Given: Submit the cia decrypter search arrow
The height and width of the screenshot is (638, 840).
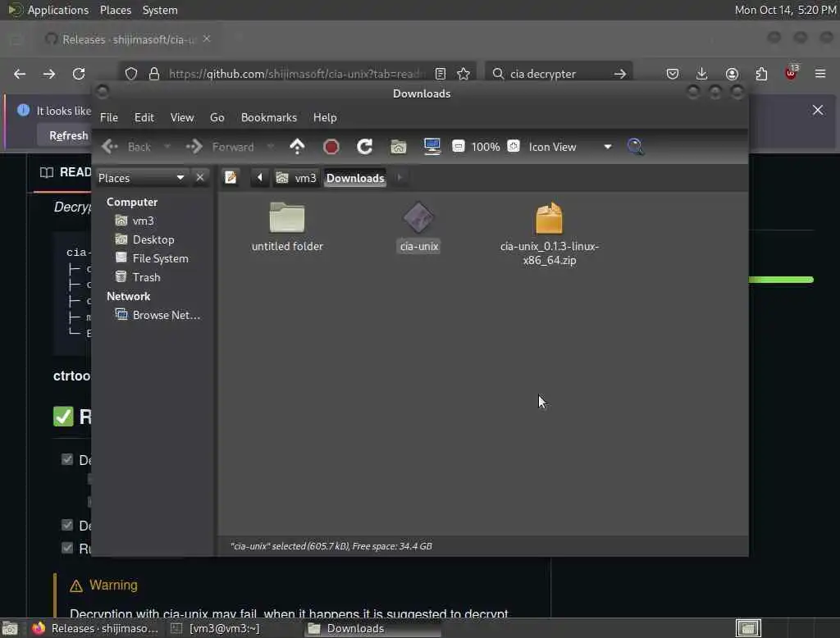Looking at the screenshot, I should point(620,74).
